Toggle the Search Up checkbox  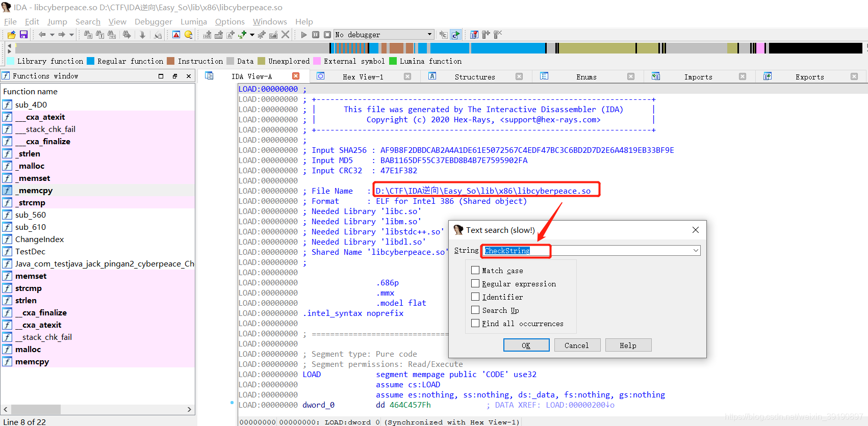(x=475, y=310)
